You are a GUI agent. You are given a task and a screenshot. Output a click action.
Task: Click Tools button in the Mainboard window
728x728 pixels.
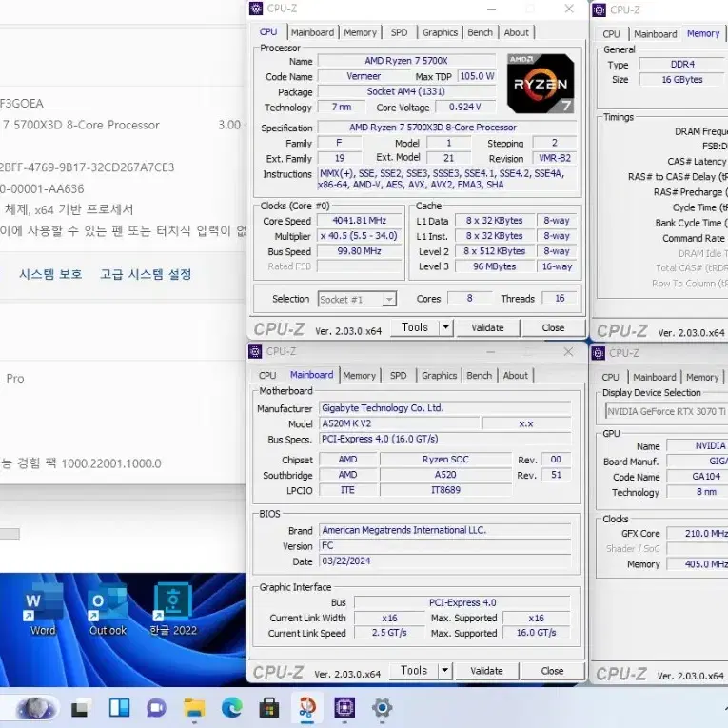tap(414, 671)
